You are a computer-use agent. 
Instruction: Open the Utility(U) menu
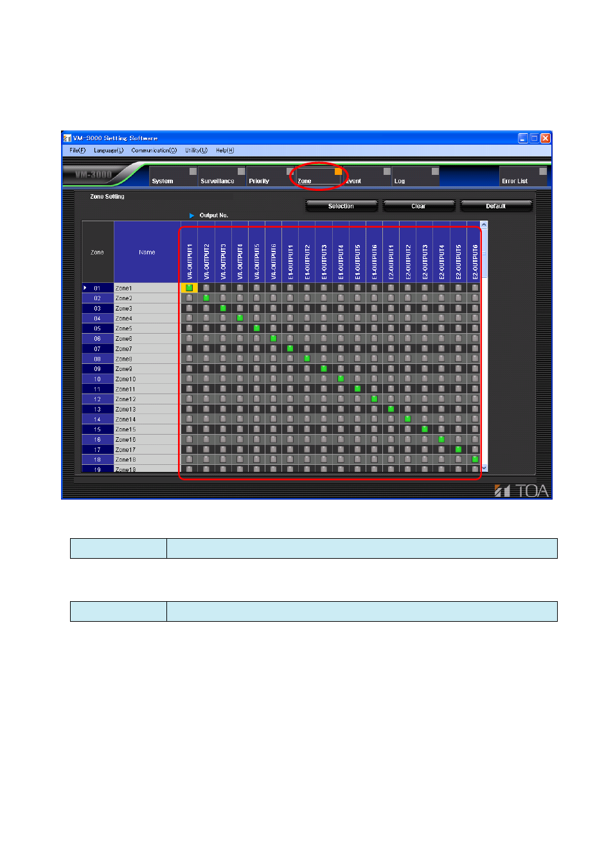196,150
